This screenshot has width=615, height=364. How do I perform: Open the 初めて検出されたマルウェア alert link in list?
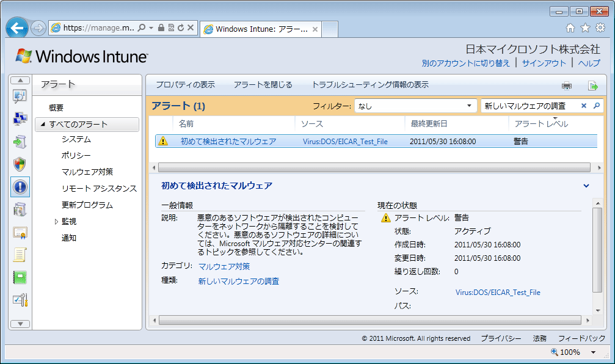coord(228,141)
